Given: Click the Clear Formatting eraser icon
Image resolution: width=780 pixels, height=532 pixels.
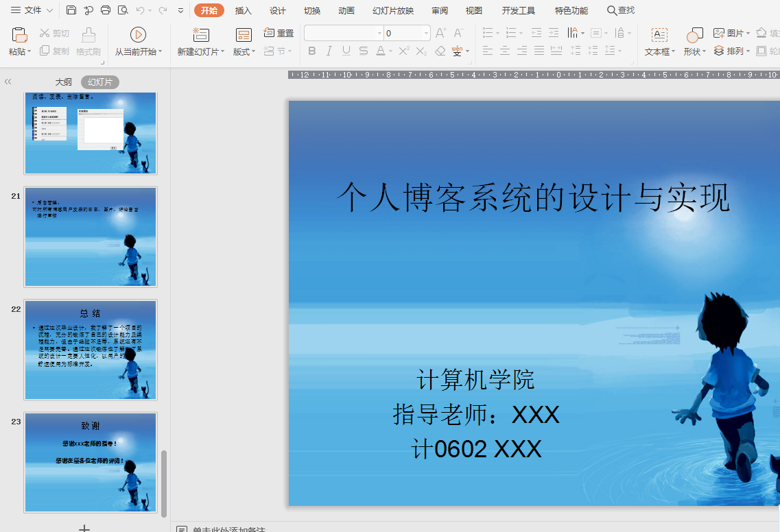Looking at the screenshot, I should (x=440, y=51).
